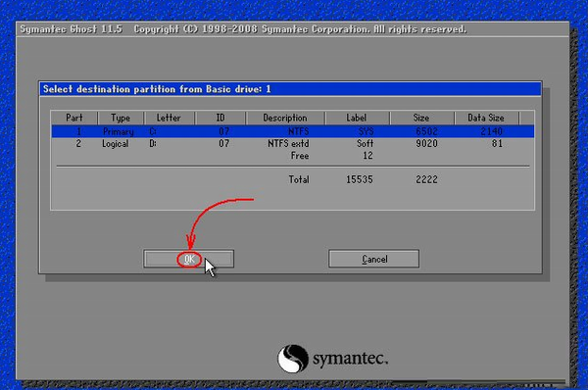
Task: Click the Size column header
Action: (x=421, y=118)
